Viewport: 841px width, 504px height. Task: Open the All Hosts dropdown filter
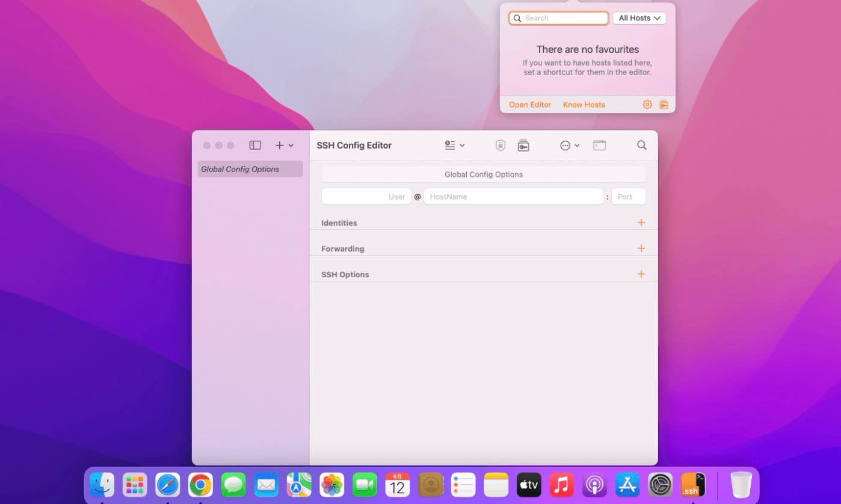point(639,18)
